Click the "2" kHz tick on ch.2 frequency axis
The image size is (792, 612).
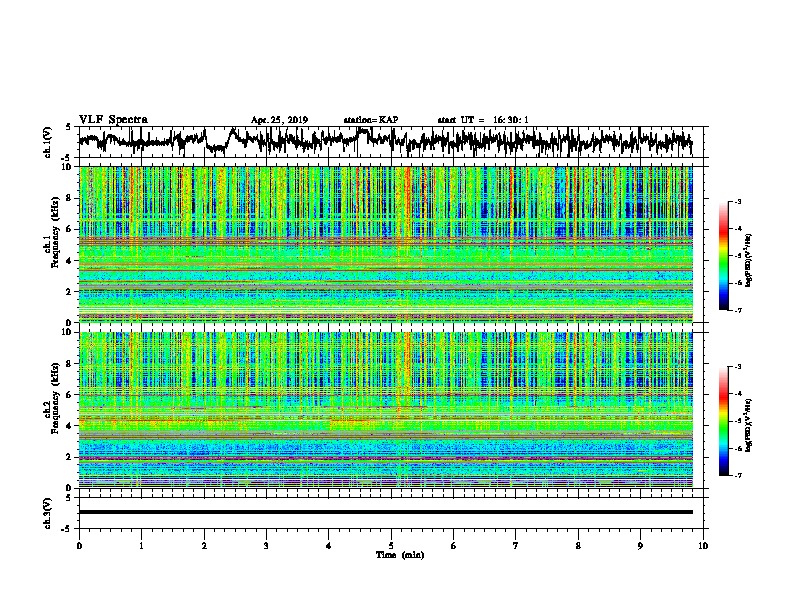point(70,457)
